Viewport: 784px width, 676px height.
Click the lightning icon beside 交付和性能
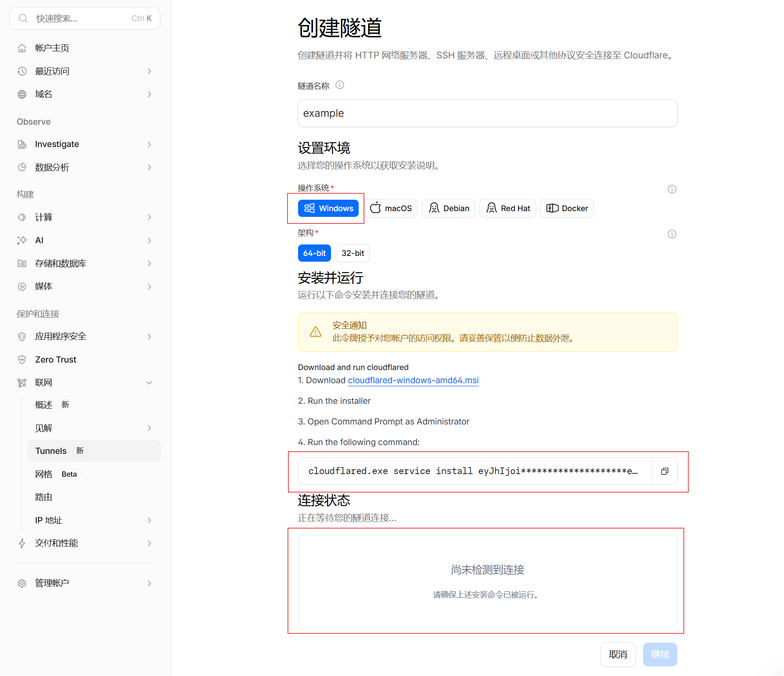(x=22, y=543)
